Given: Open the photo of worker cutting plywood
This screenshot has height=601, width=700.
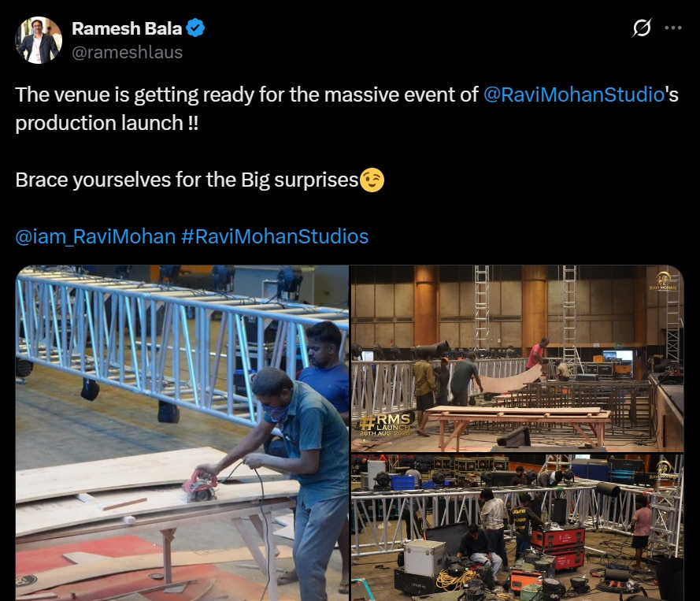Looking at the screenshot, I should [182, 433].
